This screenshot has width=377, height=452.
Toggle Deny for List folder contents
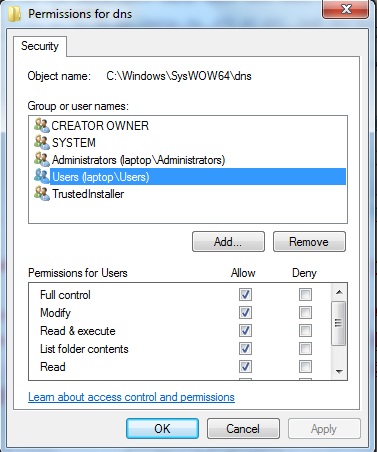click(x=305, y=349)
